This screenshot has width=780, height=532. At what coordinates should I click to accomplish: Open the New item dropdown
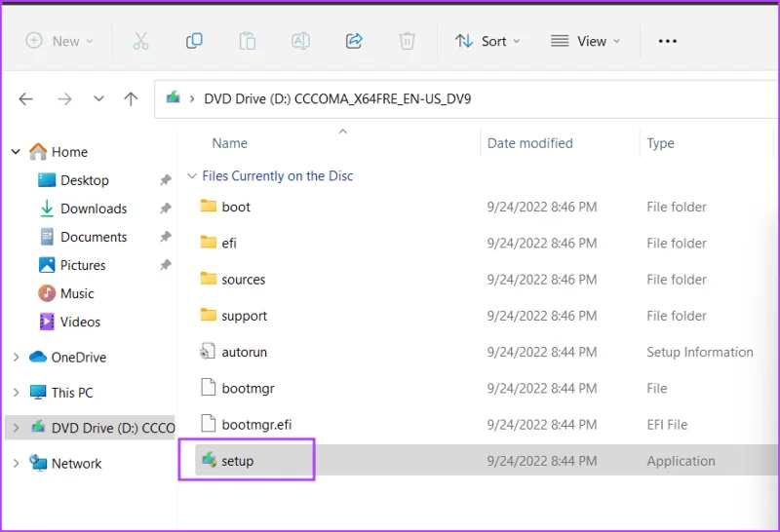59,41
